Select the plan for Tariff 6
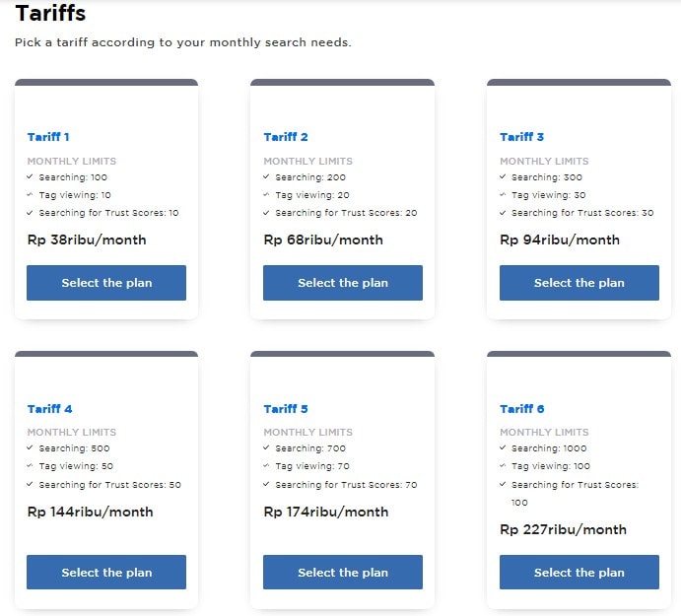The height and width of the screenshot is (616, 681). pos(579,572)
